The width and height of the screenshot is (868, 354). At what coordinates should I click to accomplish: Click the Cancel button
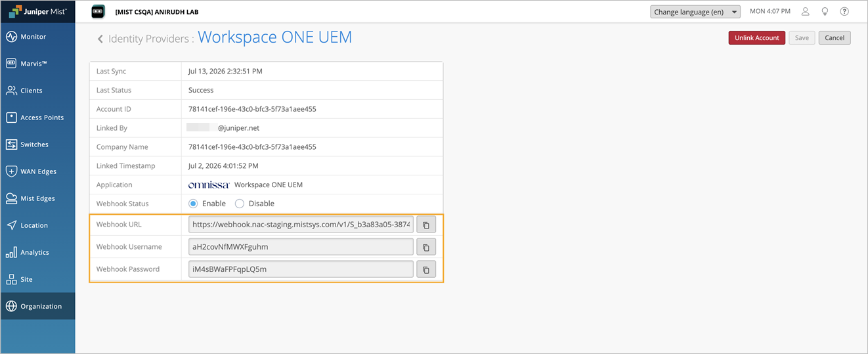pyautogui.click(x=835, y=38)
